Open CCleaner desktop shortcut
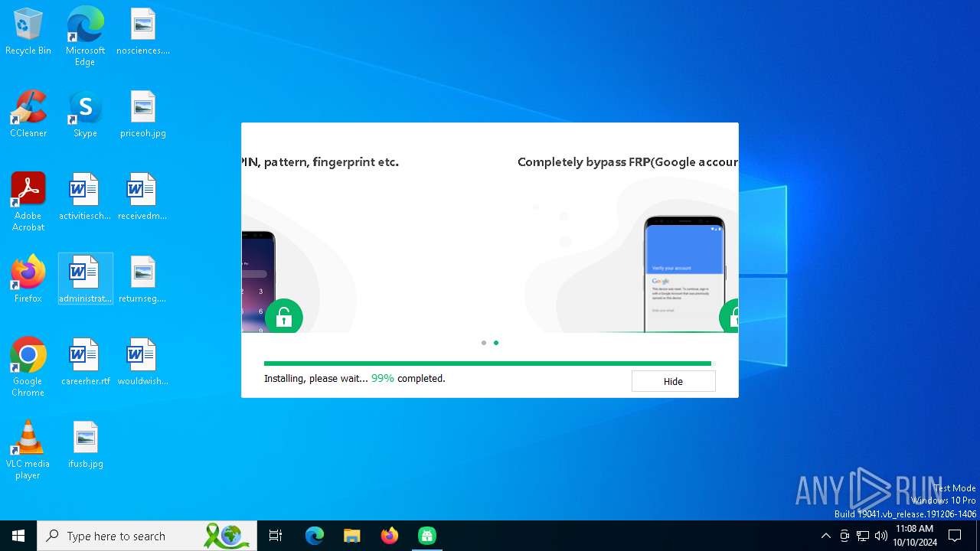Screen dimensions: 980x551 pos(28,115)
